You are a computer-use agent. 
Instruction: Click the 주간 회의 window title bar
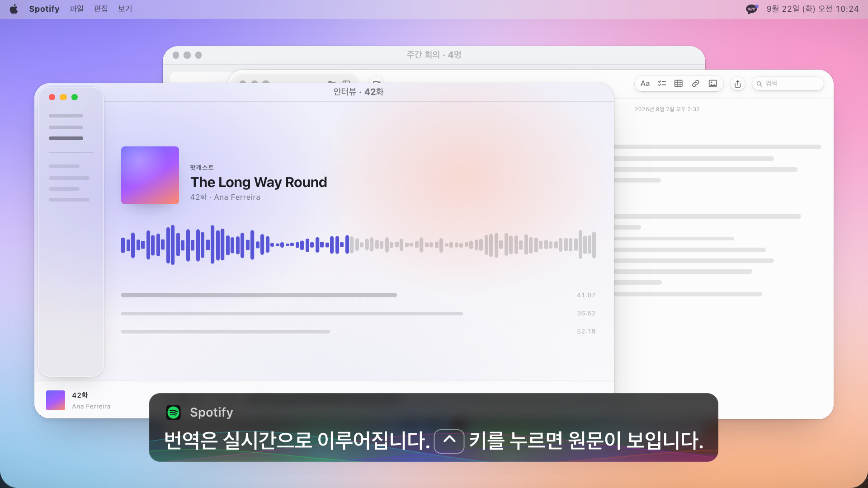coord(434,55)
